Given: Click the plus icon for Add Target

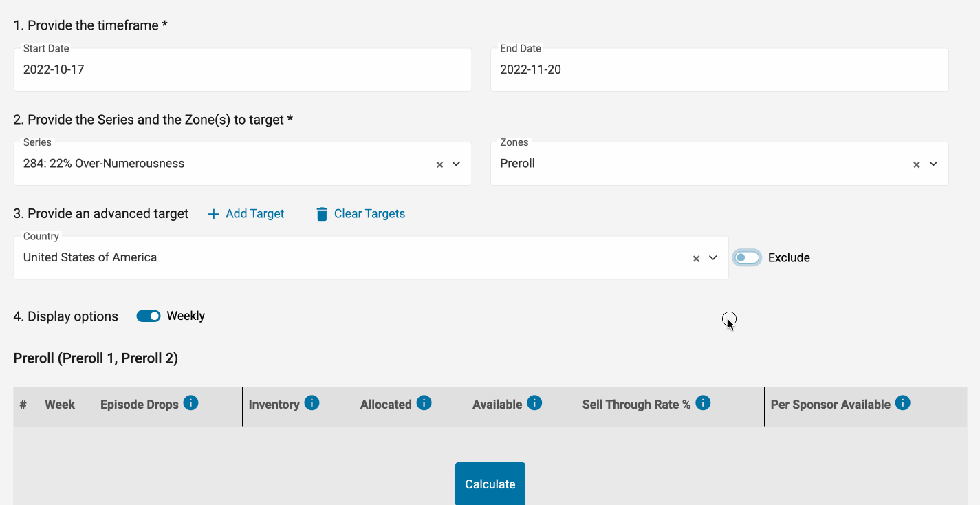Looking at the screenshot, I should click(214, 214).
